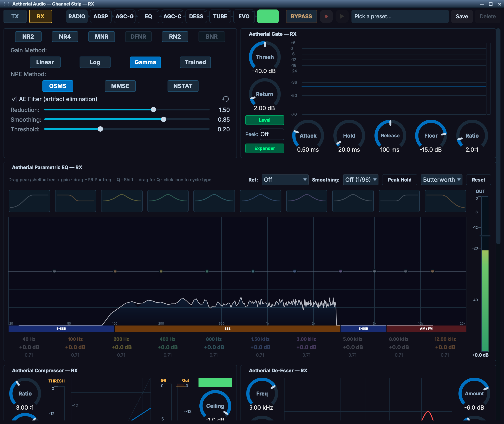Click the green module button after EVO
504x424 pixels.
tap(268, 16)
